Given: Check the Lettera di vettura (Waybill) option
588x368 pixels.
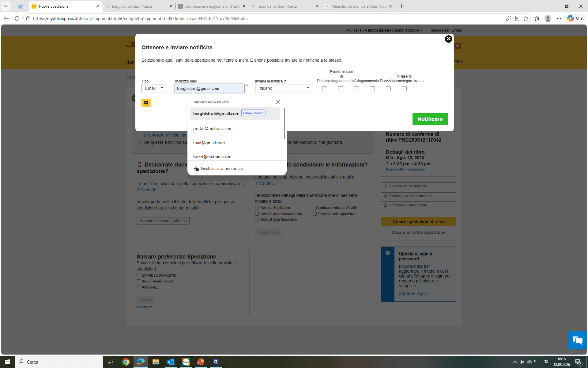Looking at the screenshot, I should [315, 208].
